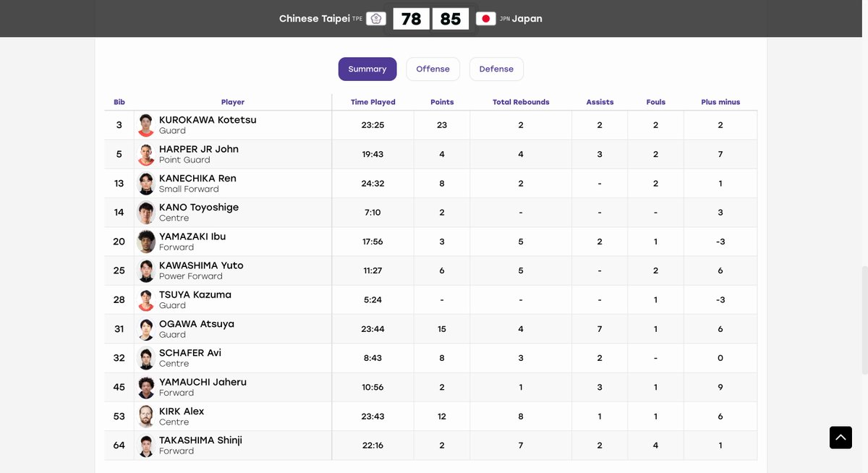Open YAMAUCHI Jaheru's player photo
The width and height of the screenshot is (868, 473).
pos(146,387)
